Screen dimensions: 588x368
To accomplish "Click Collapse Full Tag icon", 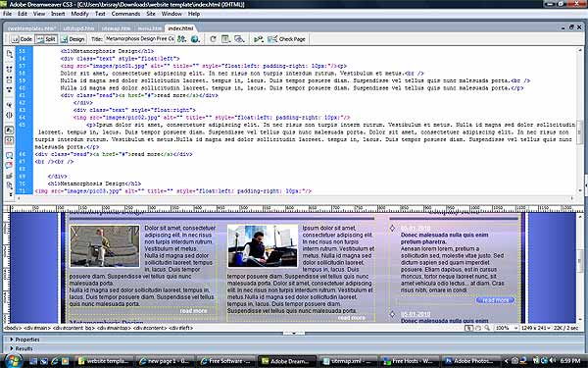I will (10, 70).
